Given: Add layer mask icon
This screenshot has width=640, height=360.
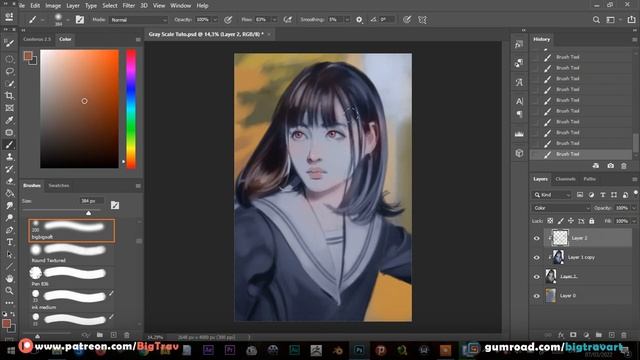Looking at the screenshot, I should [x=573, y=335].
